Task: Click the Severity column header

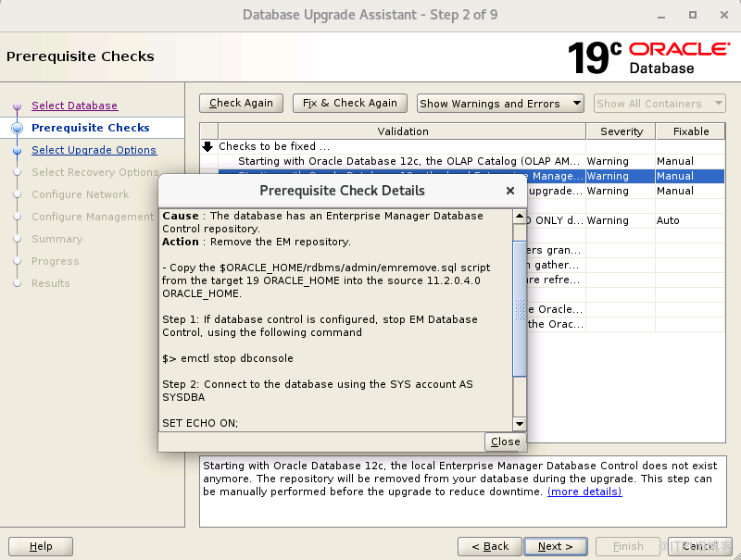Action: pos(621,131)
